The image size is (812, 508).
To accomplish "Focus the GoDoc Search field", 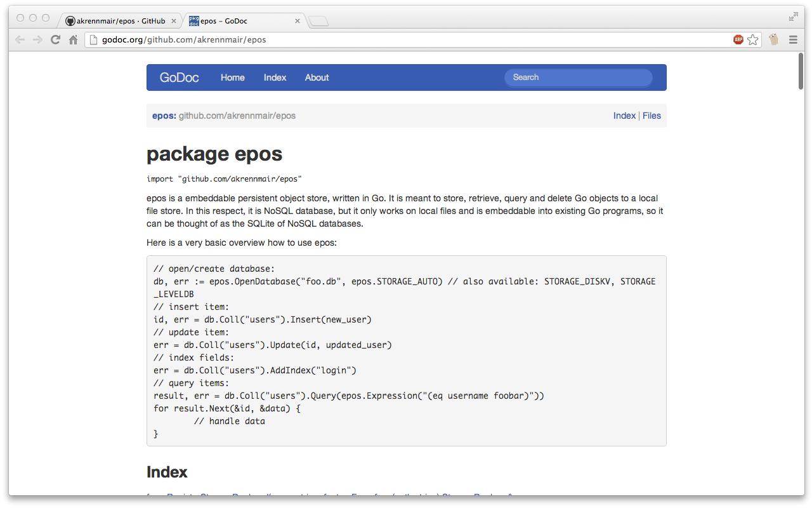I will [579, 77].
